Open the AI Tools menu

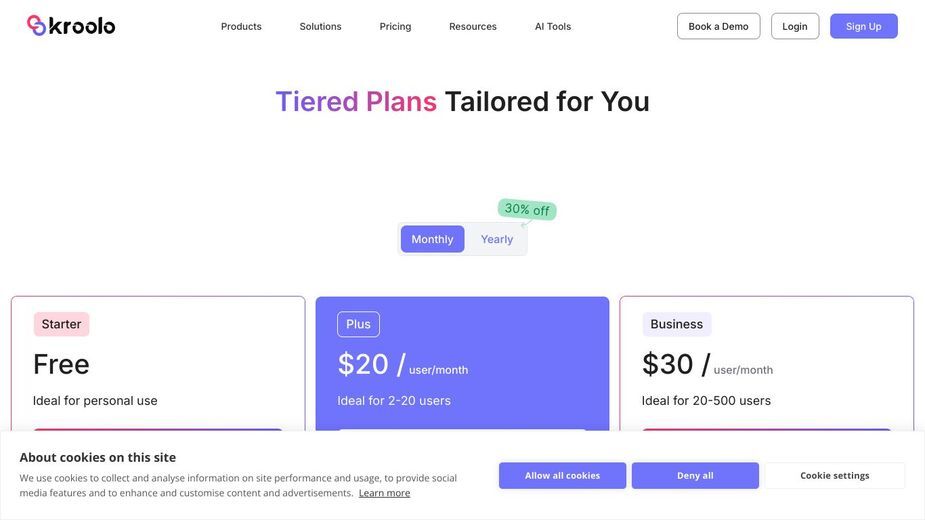(x=553, y=27)
